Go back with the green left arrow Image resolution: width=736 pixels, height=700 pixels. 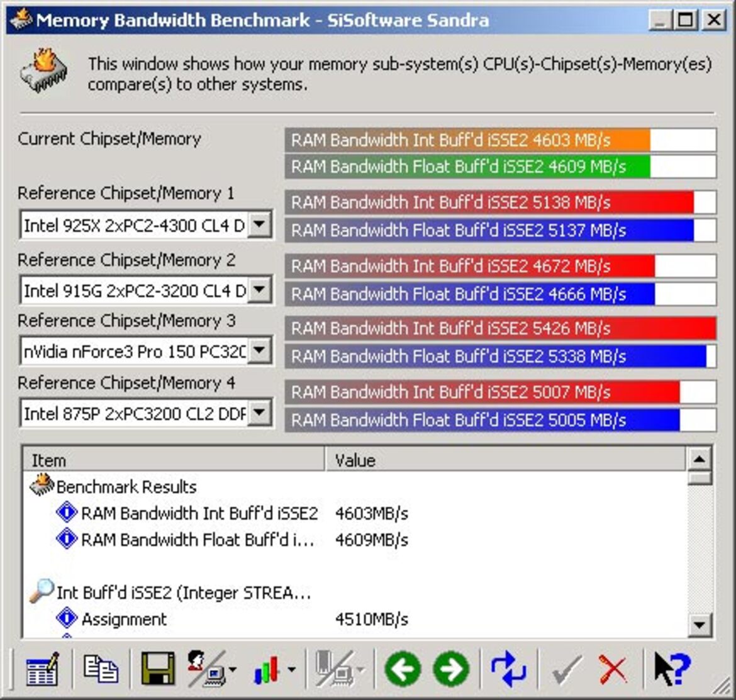pyautogui.click(x=402, y=669)
